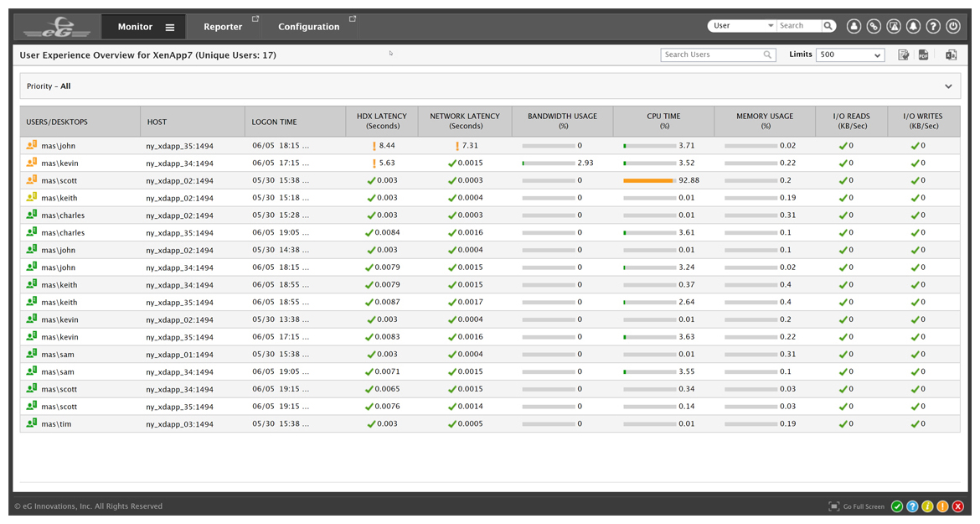980x524 pixels.
Task: Open the hamburger menu beside Monitor
Action: pyautogui.click(x=169, y=27)
